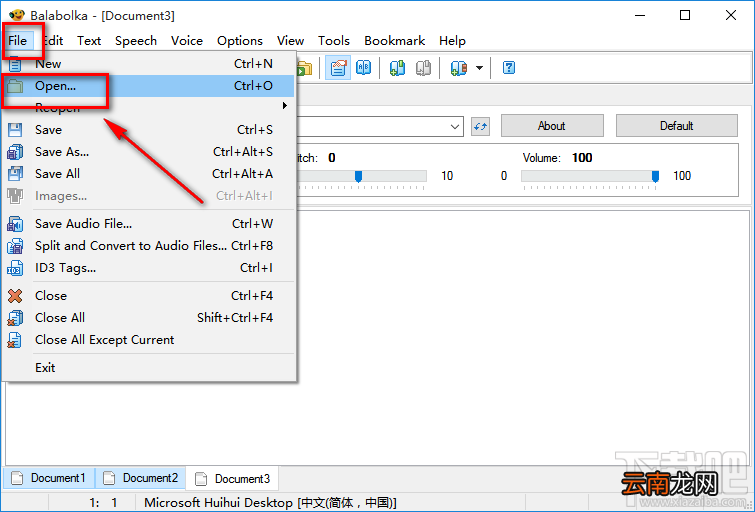
Task: Choose Save from the File menu
Action: [x=149, y=130]
